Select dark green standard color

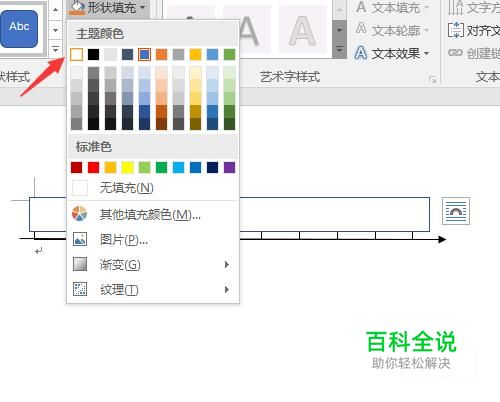162,167
